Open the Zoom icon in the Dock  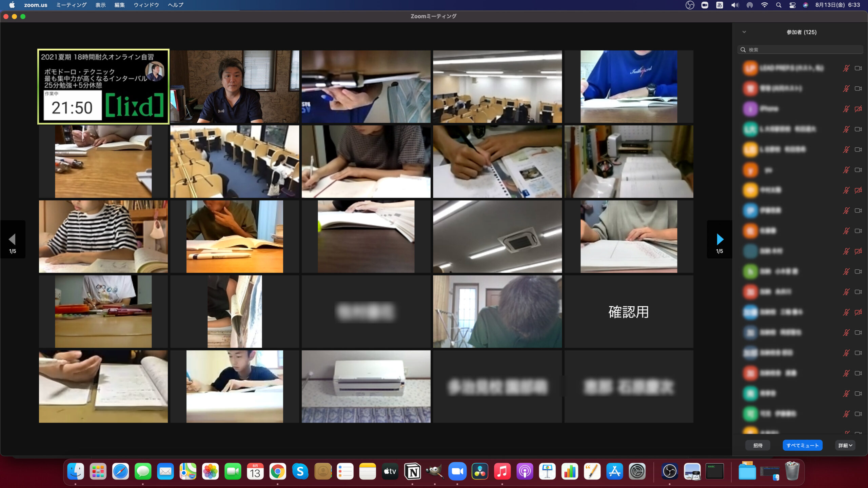pyautogui.click(x=457, y=471)
